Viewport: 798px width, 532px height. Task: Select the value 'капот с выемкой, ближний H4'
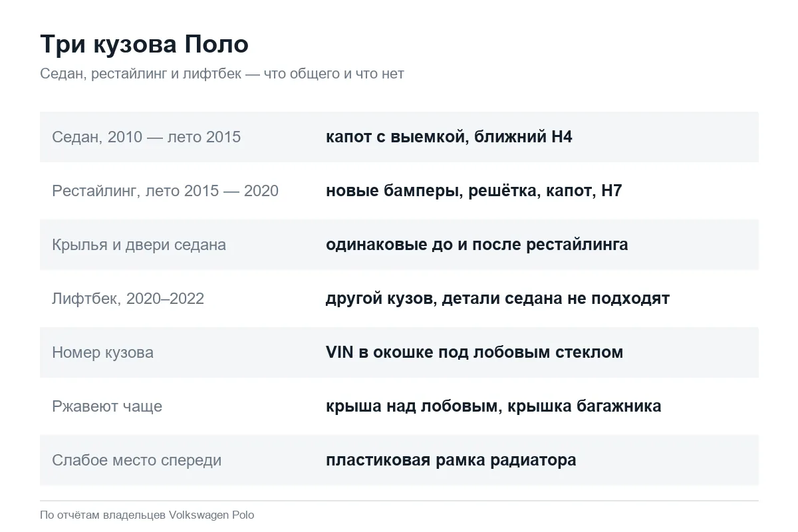449,137
